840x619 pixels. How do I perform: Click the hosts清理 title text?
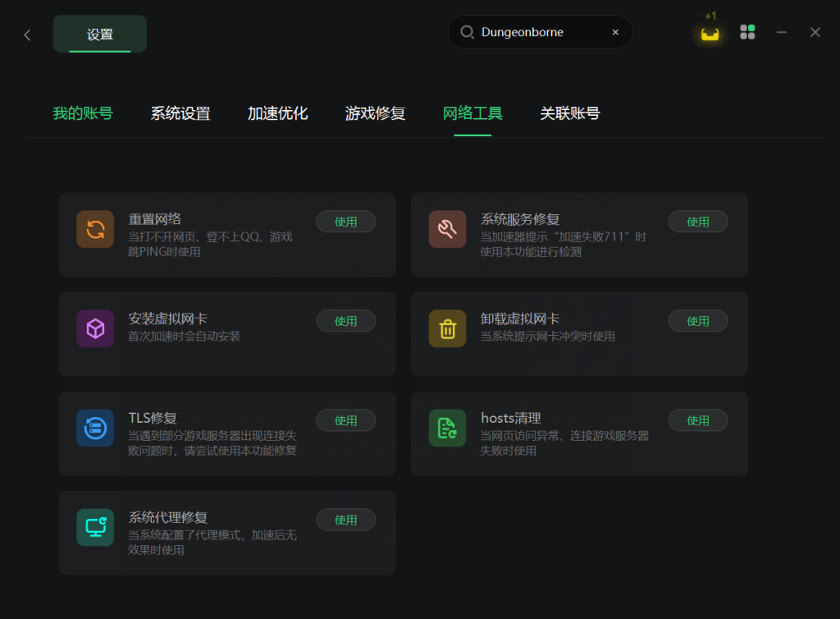tap(511, 418)
